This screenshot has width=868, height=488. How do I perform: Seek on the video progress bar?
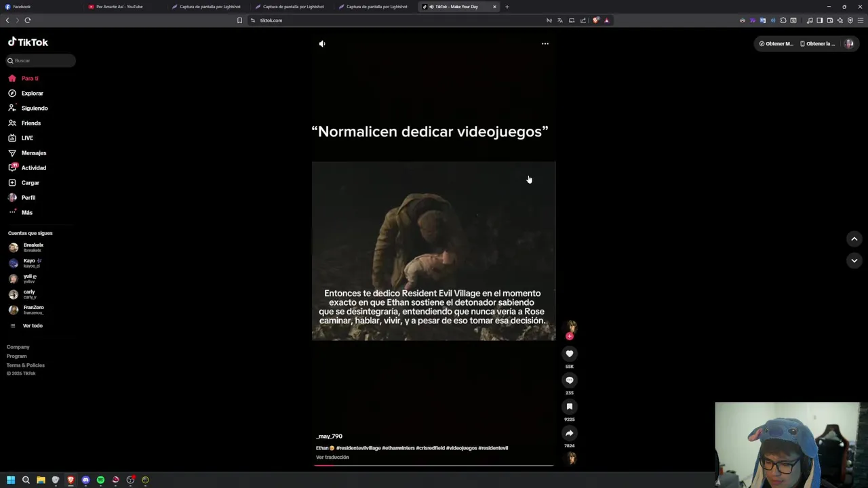(434, 465)
